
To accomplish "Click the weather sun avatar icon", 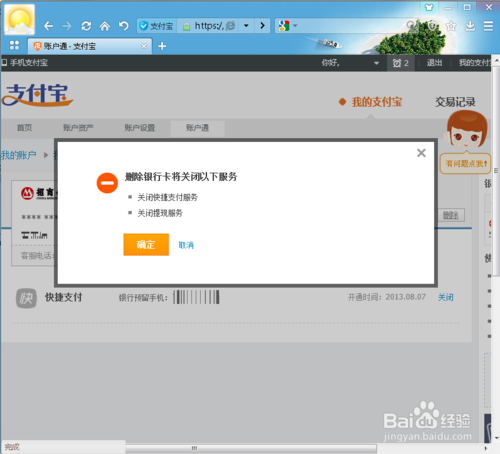I will click(19, 19).
